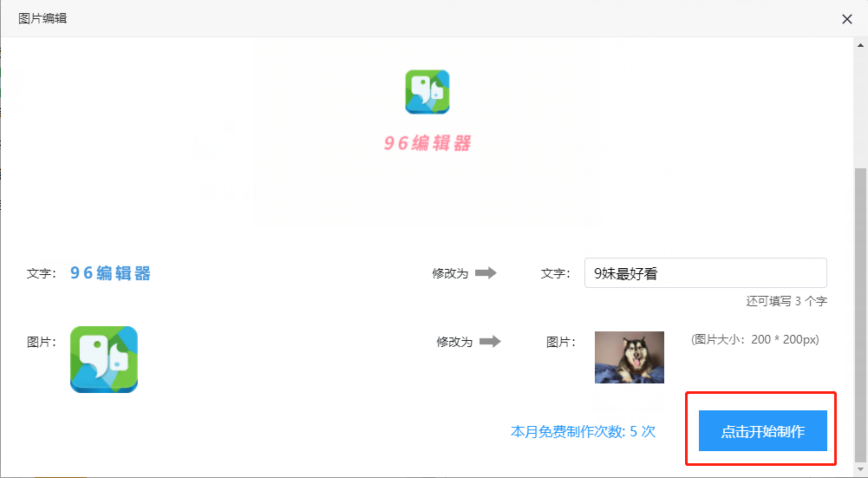Click the 96编辑器 logo icon in preview
This screenshot has height=478, width=868.
pyautogui.click(x=427, y=92)
